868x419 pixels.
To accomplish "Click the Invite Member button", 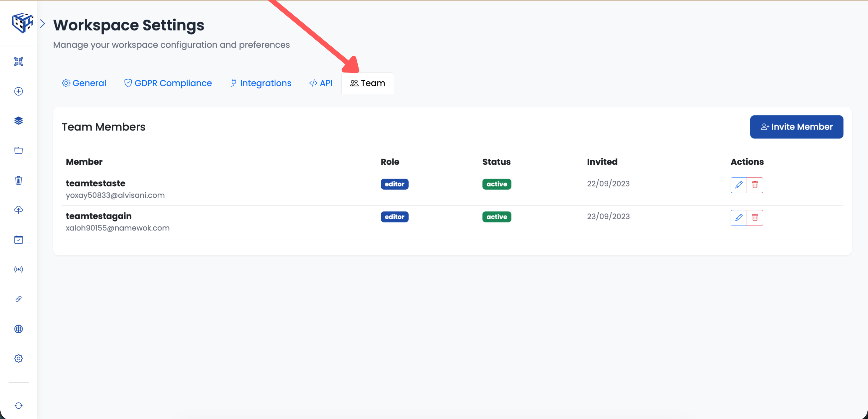I will [x=796, y=127].
